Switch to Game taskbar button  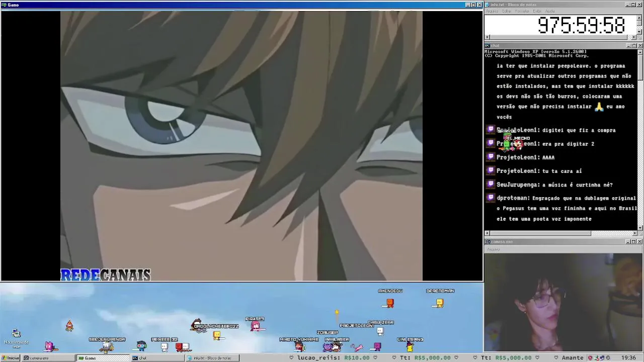pos(103,358)
